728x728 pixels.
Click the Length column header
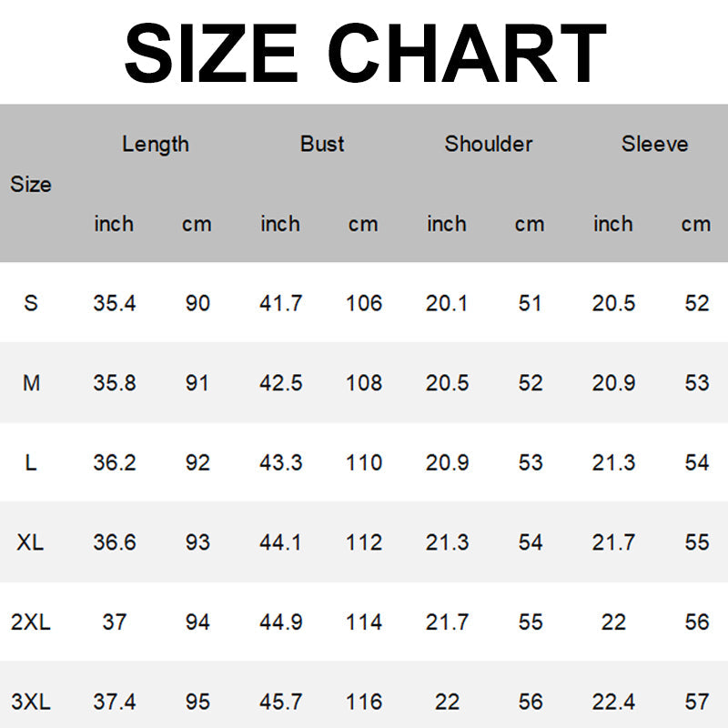156,144
